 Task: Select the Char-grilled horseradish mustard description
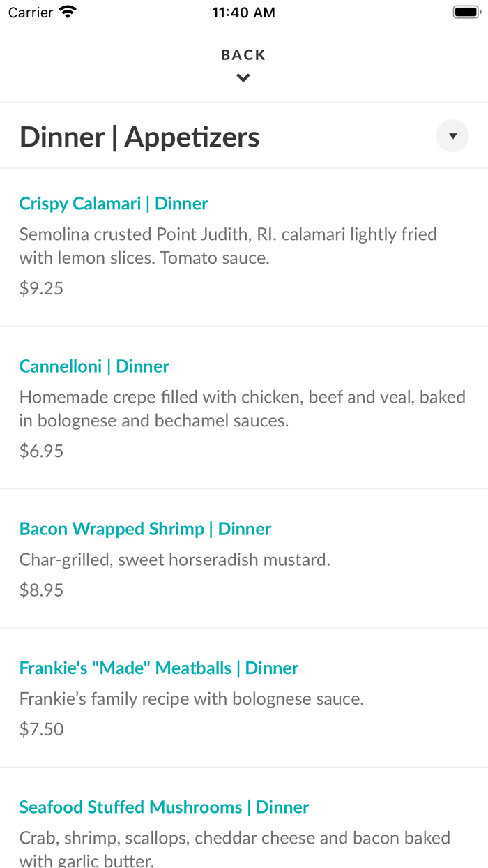(x=174, y=560)
